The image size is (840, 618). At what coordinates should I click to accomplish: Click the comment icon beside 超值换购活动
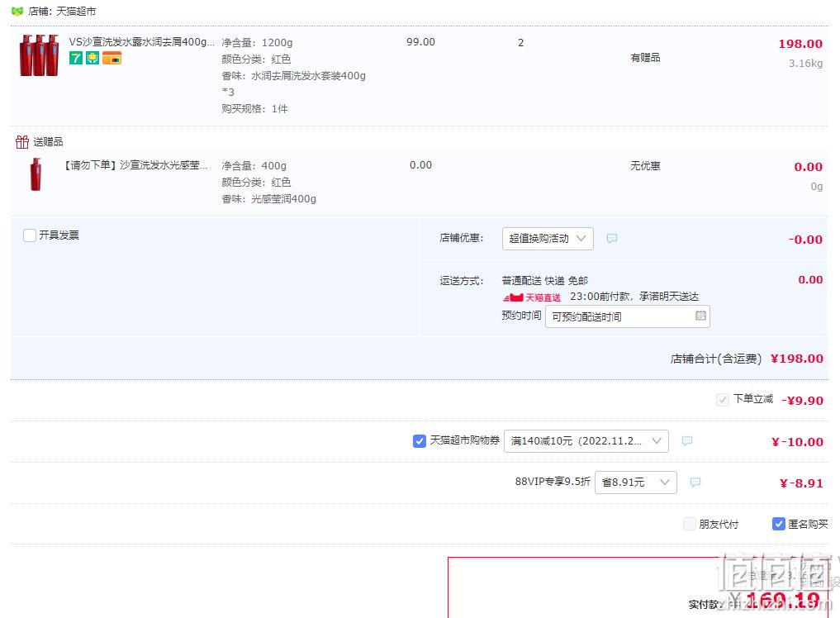point(612,238)
